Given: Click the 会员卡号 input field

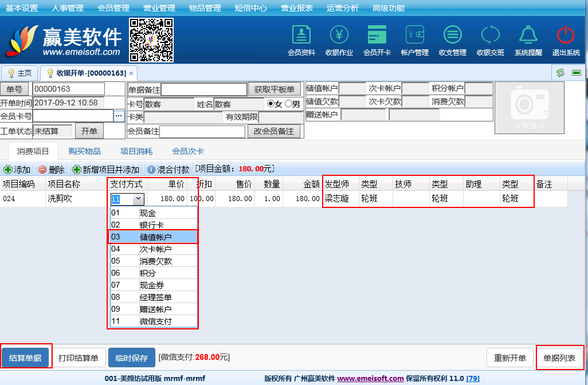Looking at the screenshot, I should click(73, 116).
